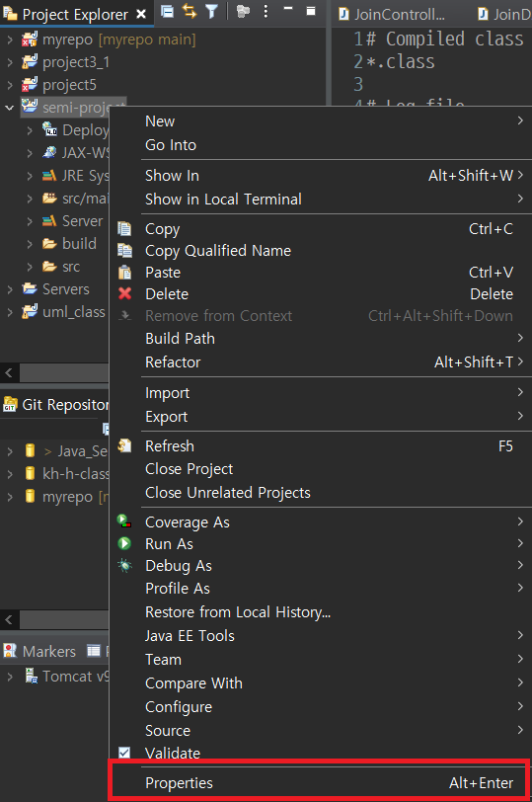Open the Export submenu

coord(321,417)
